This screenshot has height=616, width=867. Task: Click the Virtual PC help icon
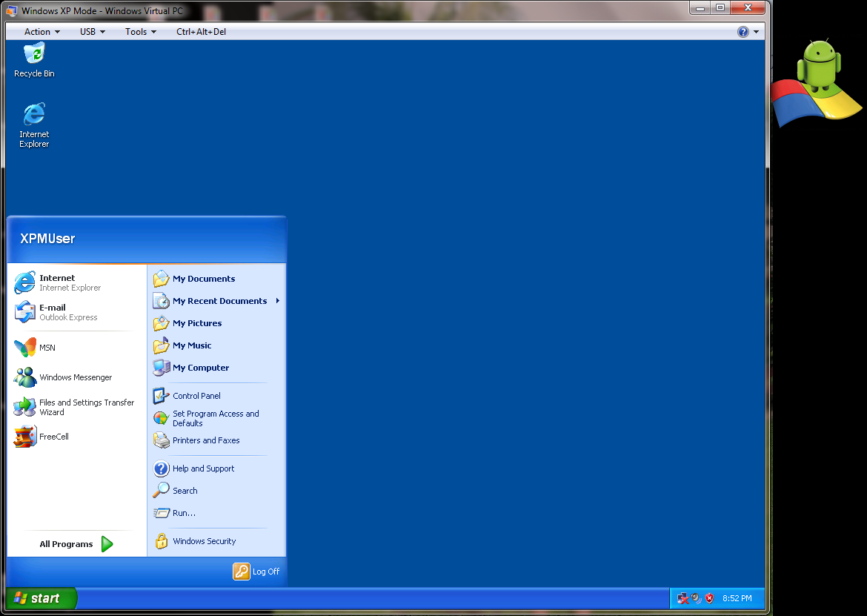click(743, 32)
